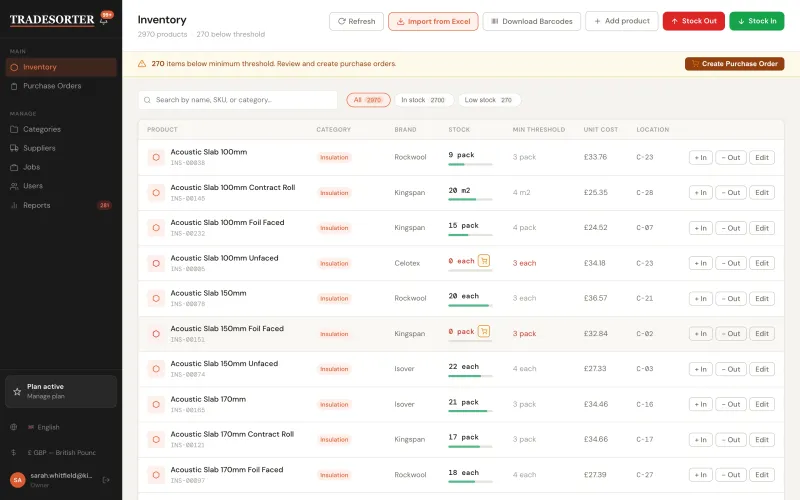Click the red Stock Out button
This screenshot has height=500, width=800.
tap(693, 21)
